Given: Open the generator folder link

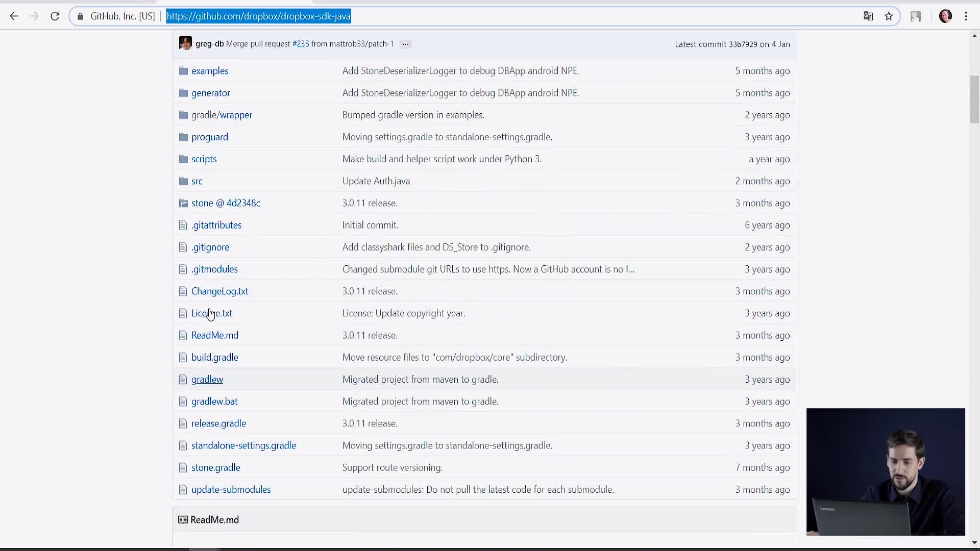Looking at the screenshot, I should 211,93.
